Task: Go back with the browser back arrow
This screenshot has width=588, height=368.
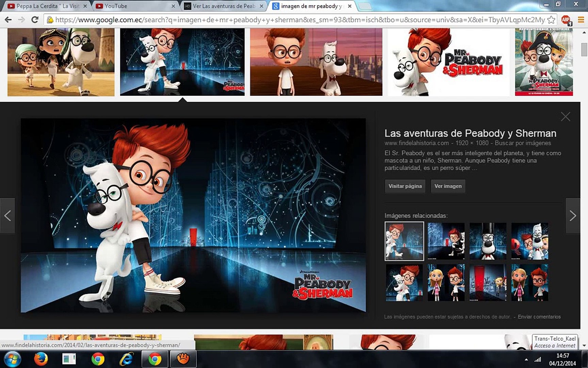Action: 8,20
